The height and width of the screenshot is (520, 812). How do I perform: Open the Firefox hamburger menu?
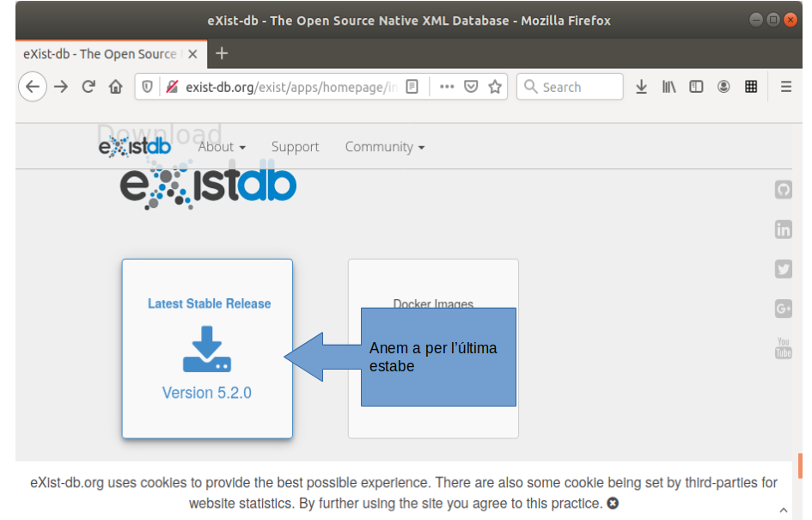click(785, 87)
